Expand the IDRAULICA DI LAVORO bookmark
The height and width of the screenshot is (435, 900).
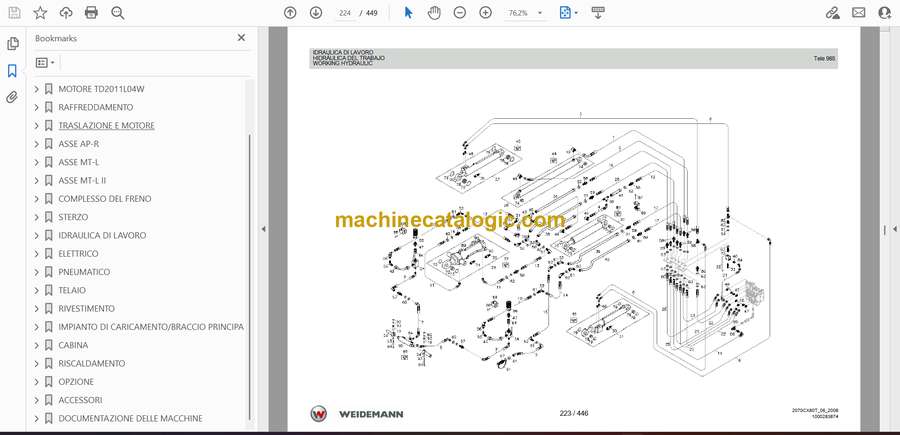tap(37, 235)
